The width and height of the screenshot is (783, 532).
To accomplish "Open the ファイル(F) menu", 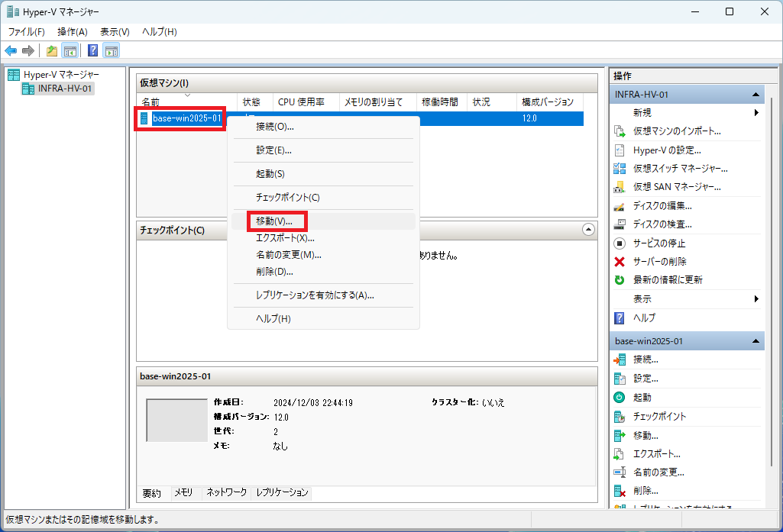I will coord(27,32).
